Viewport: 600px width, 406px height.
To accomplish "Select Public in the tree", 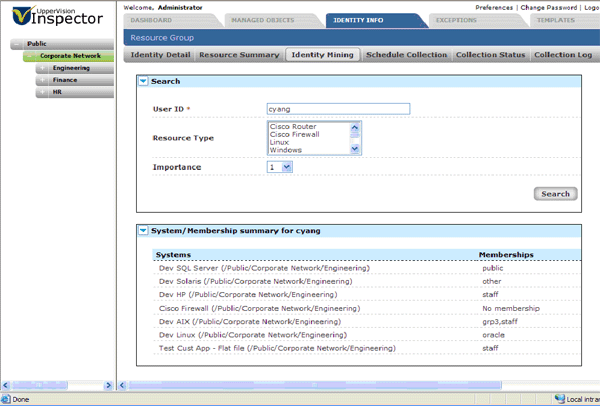I will [37, 44].
